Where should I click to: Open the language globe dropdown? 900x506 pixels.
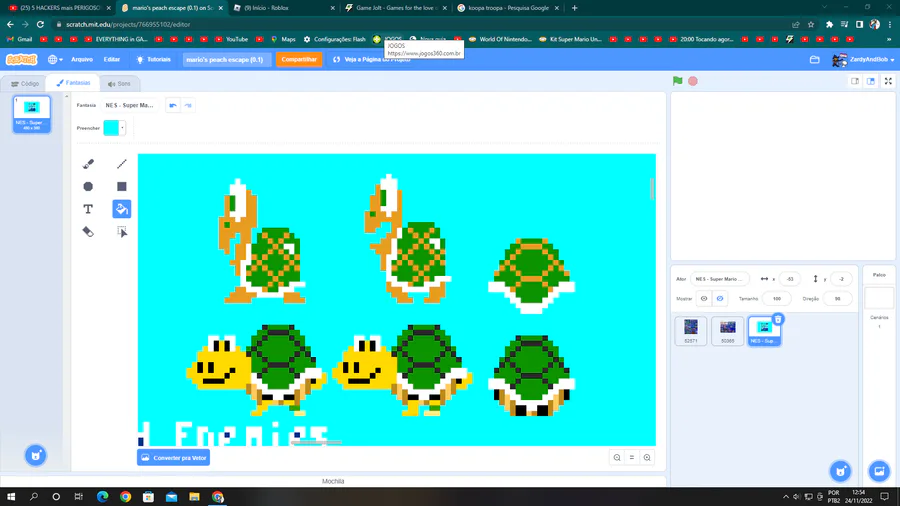(x=55, y=60)
